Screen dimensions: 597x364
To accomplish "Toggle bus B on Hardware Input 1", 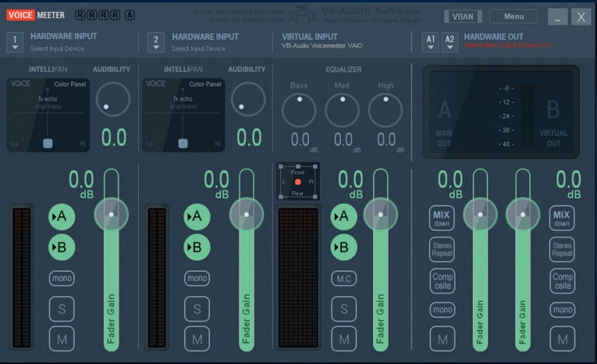I will [62, 248].
